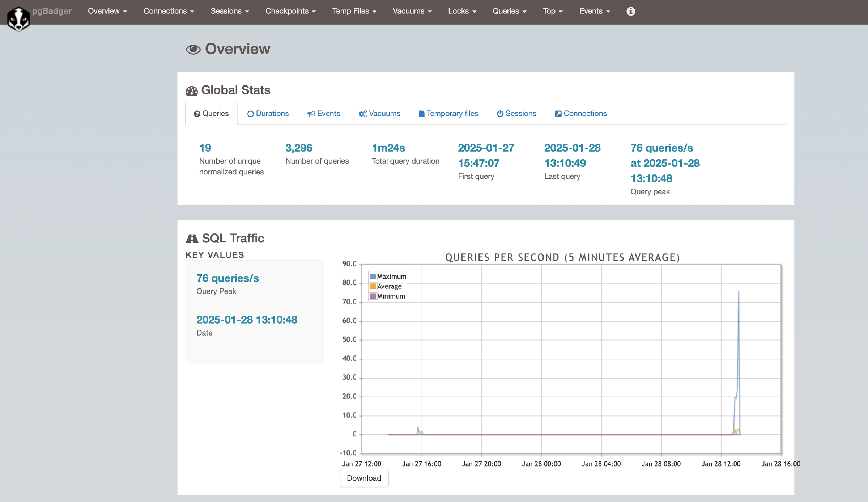Image resolution: width=868 pixels, height=502 pixels.
Task: Click the 76 queries/s Query Peak link
Action: pyautogui.click(x=227, y=278)
